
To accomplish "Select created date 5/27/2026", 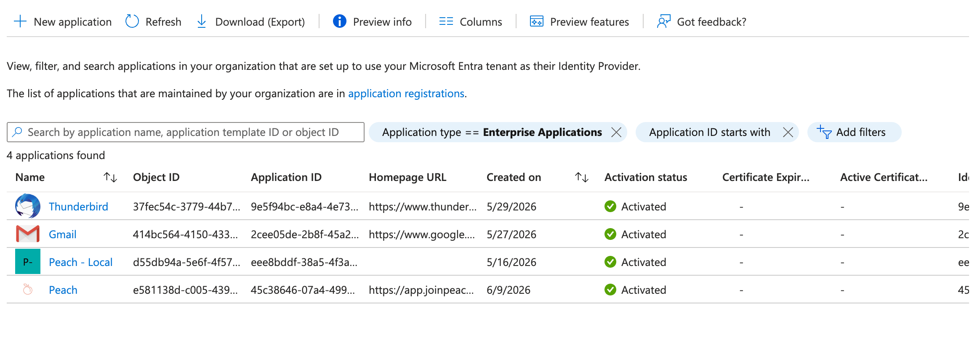I will coord(511,234).
